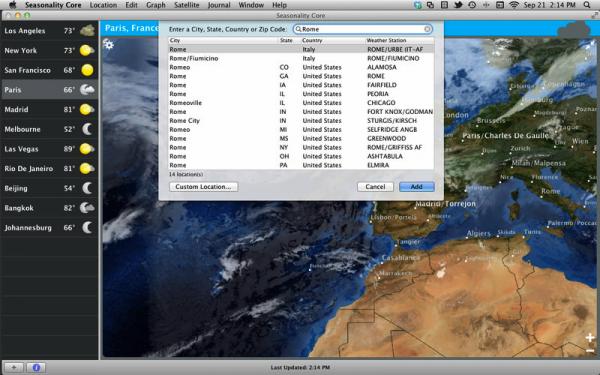Image resolution: width=600 pixels, height=375 pixels.
Task: Click the Johannesburg moon icon
Action: click(87, 228)
